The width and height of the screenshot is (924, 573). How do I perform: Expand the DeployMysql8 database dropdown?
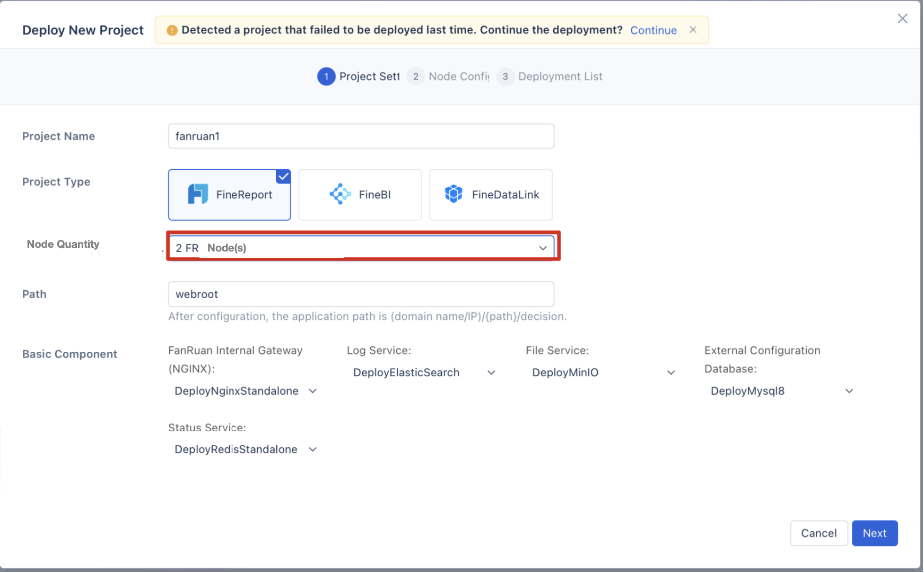tap(849, 391)
